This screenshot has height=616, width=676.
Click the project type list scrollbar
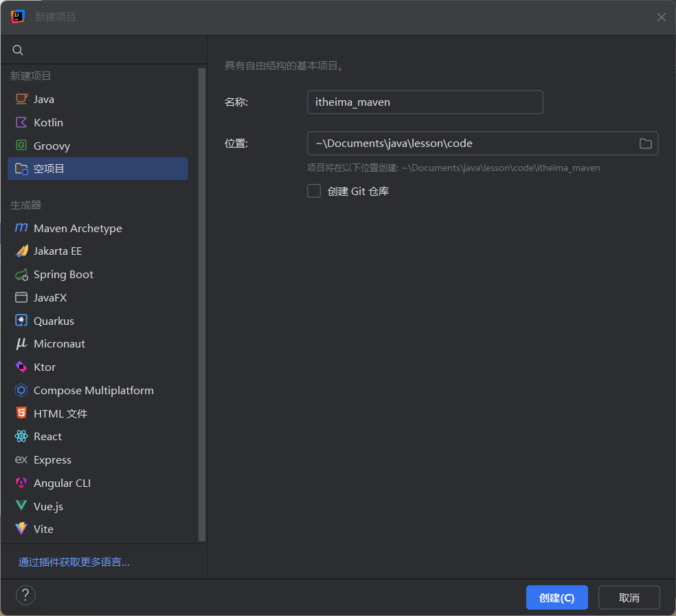coord(202,304)
